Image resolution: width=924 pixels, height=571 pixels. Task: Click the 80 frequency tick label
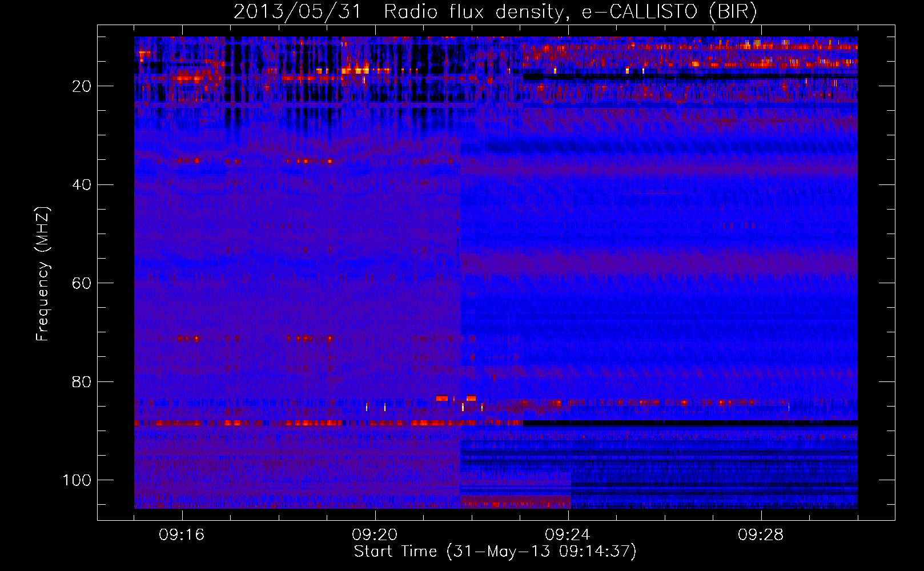(82, 382)
